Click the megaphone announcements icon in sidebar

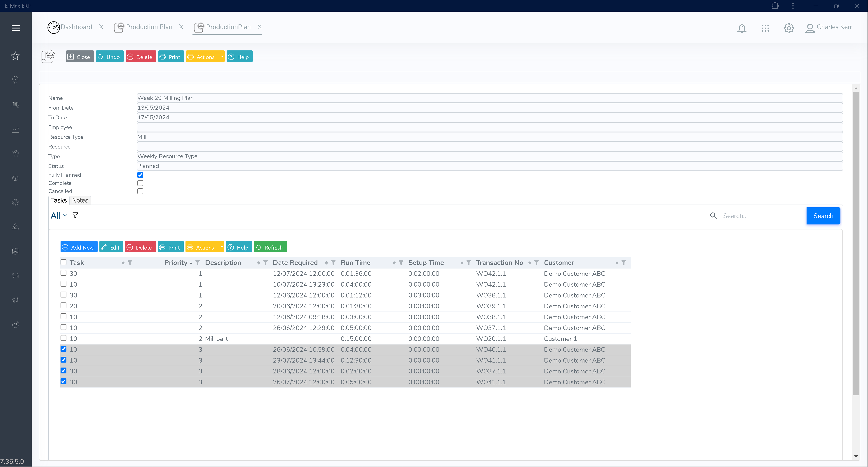point(16,300)
